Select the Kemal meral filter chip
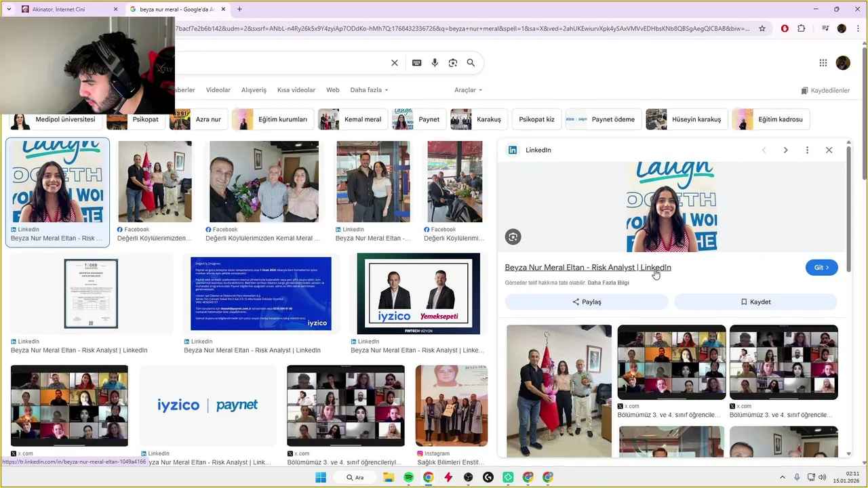868x488 pixels. click(x=353, y=119)
